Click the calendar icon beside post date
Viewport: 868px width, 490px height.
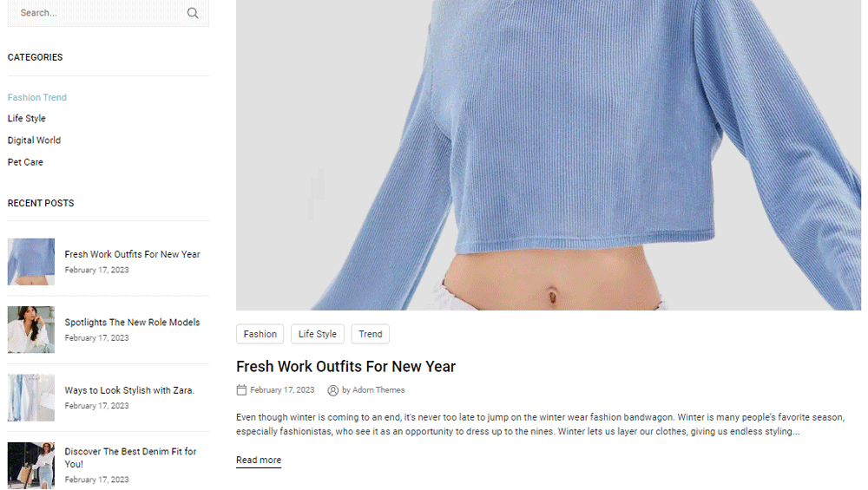pyautogui.click(x=241, y=390)
